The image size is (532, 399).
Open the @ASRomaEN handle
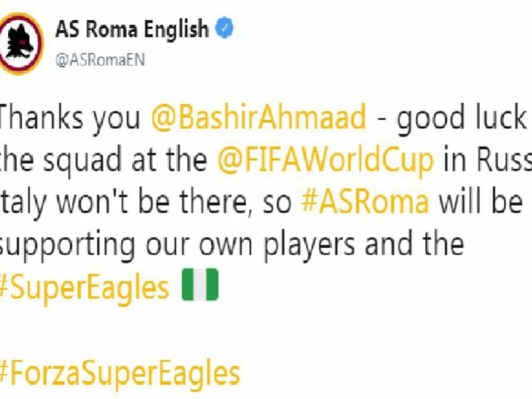coord(100,60)
